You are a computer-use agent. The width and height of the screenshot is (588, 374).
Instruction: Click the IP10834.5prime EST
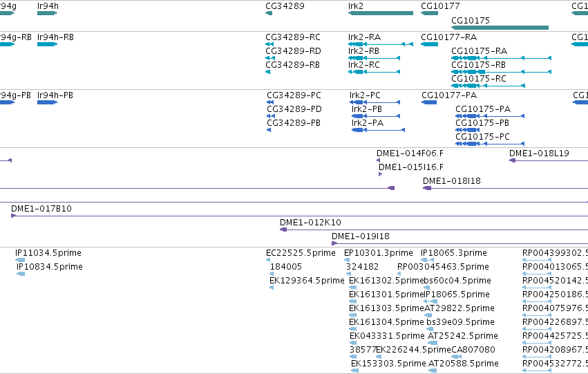[21, 274]
